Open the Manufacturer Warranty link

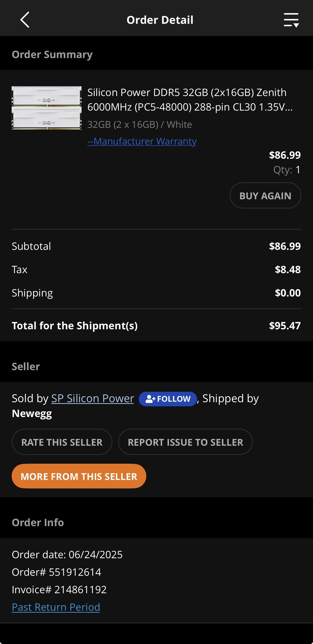pyautogui.click(x=142, y=141)
